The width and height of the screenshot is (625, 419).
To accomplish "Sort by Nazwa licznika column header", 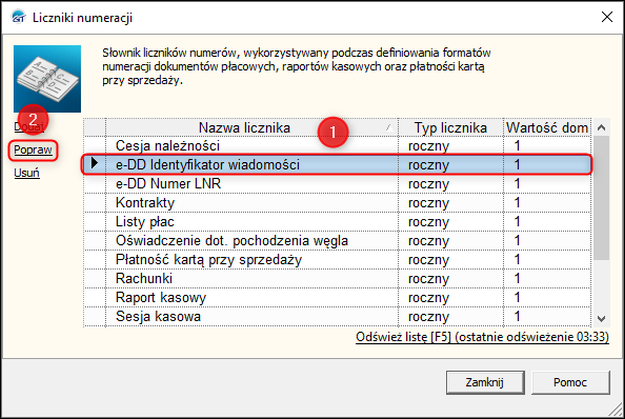I will click(244, 127).
